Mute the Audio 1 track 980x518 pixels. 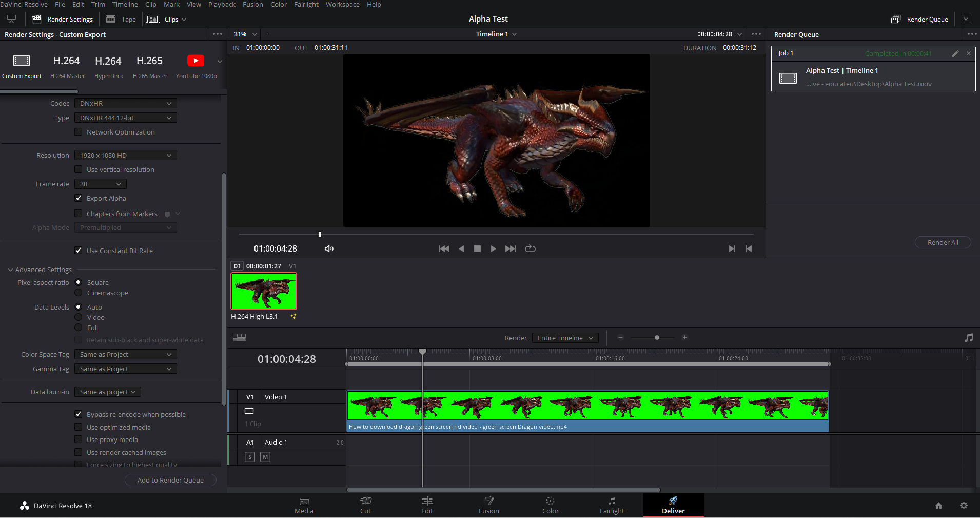pos(265,457)
